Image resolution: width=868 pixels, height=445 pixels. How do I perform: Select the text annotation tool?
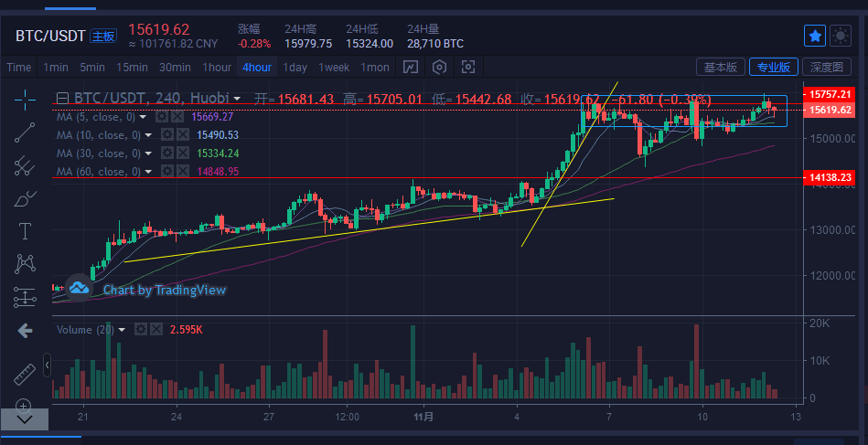pos(25,231)
